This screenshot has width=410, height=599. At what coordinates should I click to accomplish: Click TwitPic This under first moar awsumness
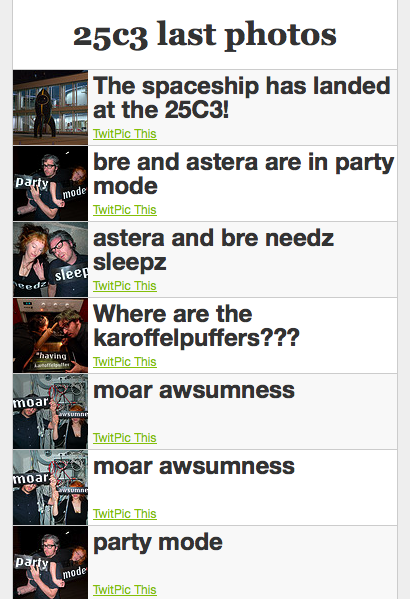coord(125,438)
